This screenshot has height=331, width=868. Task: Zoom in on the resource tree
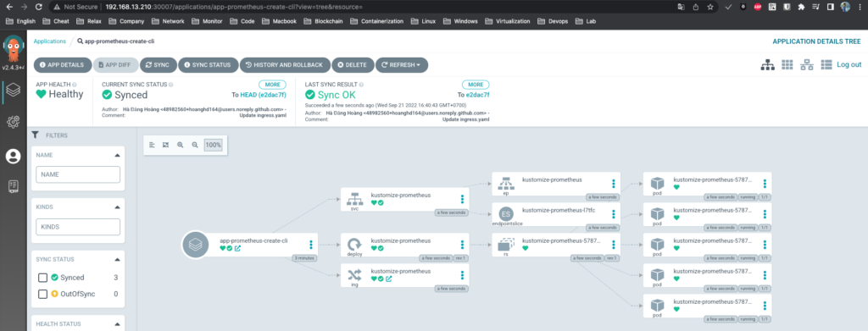tap(180, 145)
